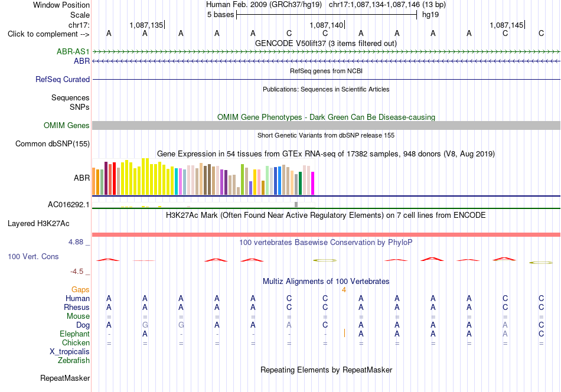Viewport: 561px width, 392px height.
Task: Open 'RefSeq genes from NCBI' title
Action: click(327, 71)
